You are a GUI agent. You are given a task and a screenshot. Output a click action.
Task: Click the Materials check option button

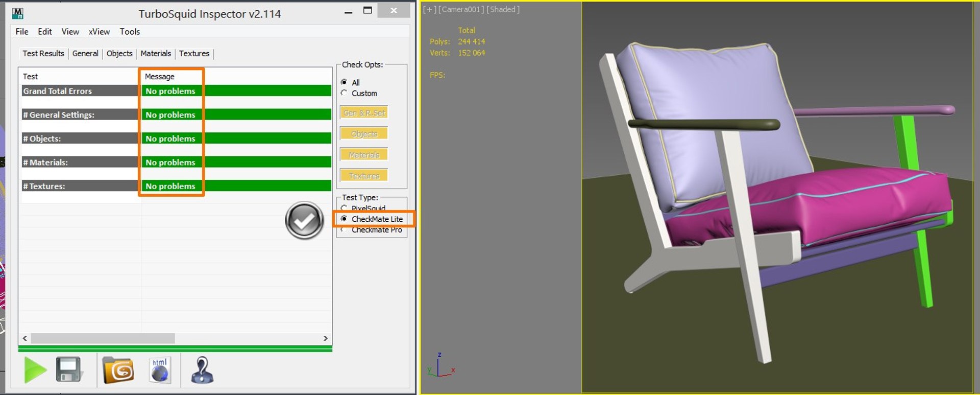point(364,155)
